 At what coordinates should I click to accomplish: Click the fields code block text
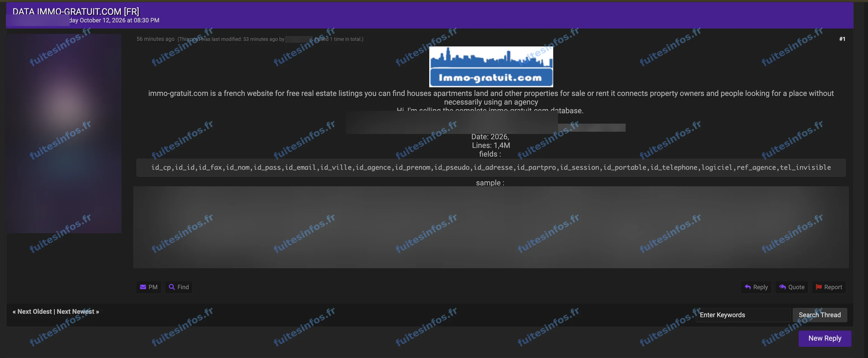491,167
